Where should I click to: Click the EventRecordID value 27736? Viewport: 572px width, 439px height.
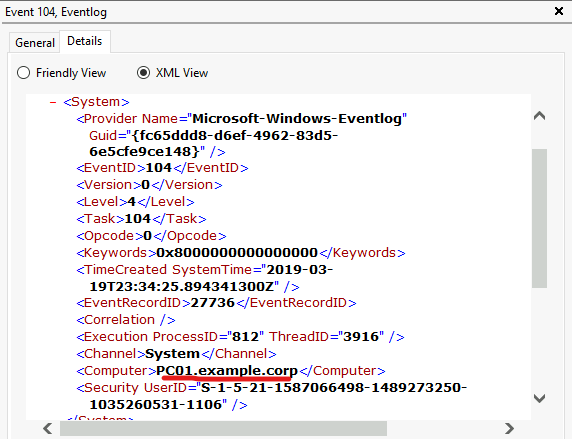(x=213, y=303)
